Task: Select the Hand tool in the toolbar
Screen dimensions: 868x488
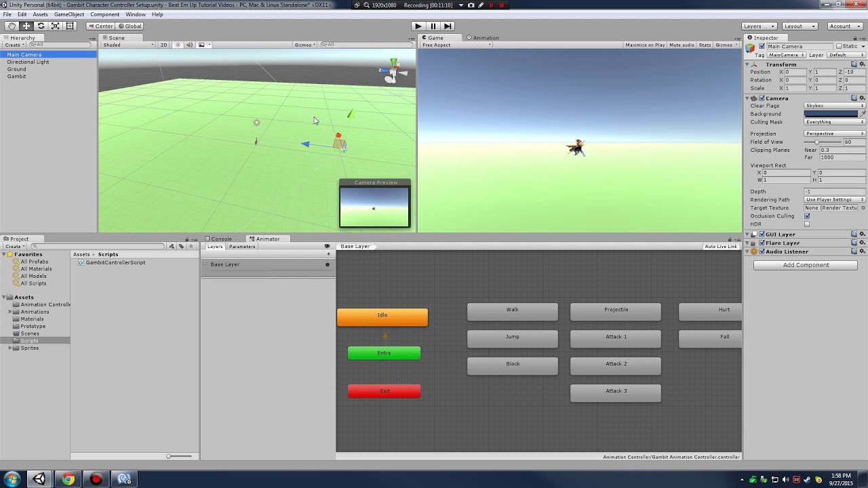Action: point(12,26)
